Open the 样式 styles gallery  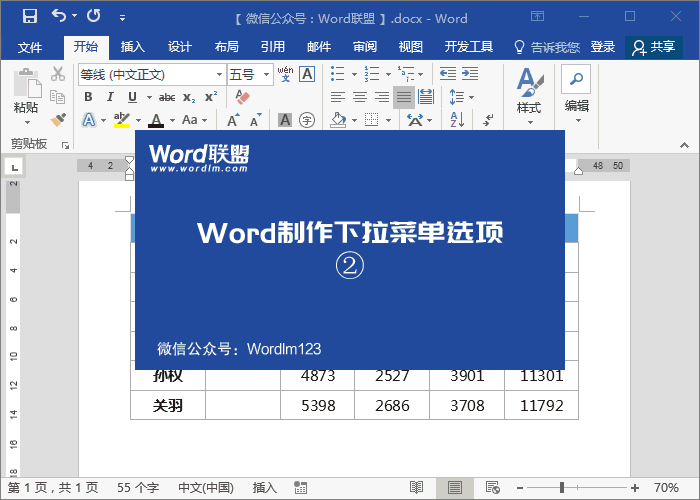coord(529,96)
